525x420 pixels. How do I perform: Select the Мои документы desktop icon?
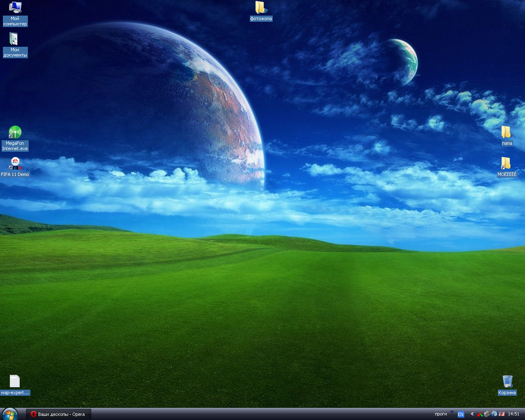pos(15,45)
